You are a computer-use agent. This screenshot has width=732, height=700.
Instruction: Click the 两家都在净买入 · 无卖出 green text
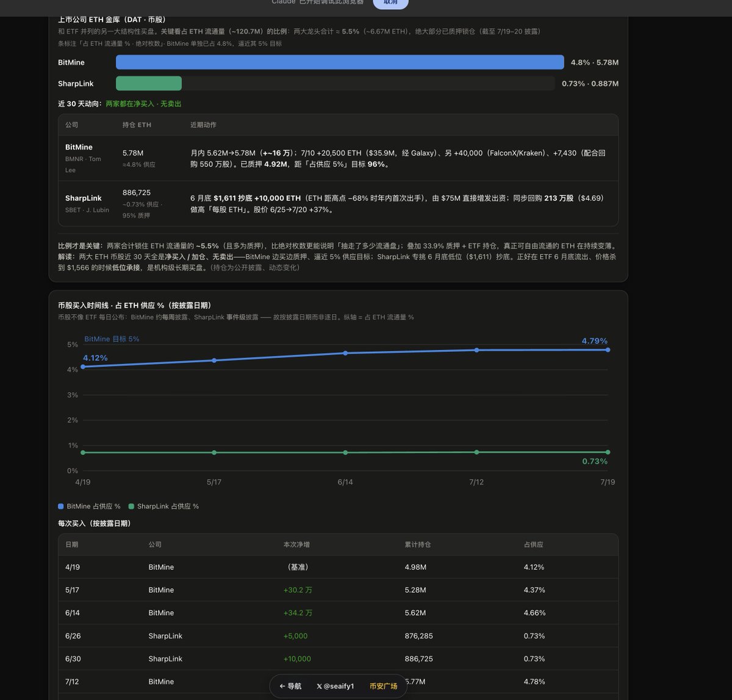143,104
